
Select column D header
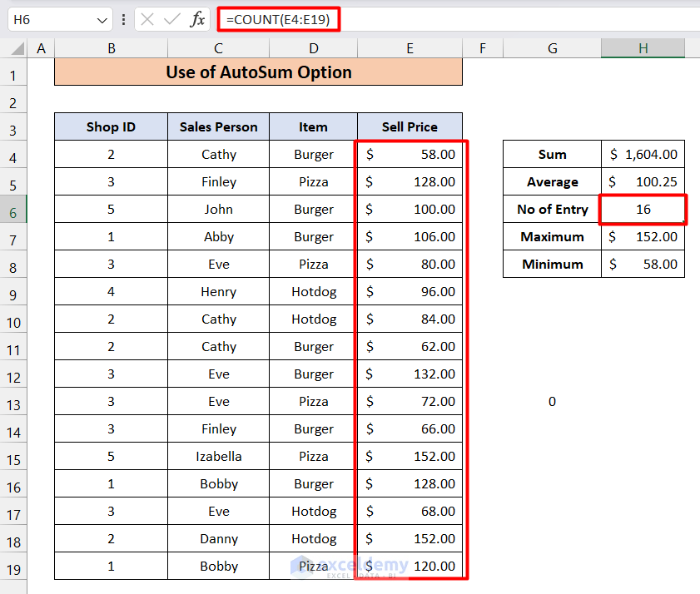pyautogui.click(x=314, y=48)
